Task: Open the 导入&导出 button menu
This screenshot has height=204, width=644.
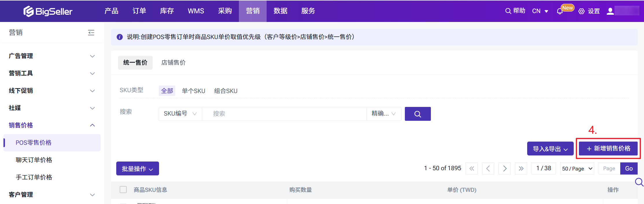Action: click(x=550, y=149)
